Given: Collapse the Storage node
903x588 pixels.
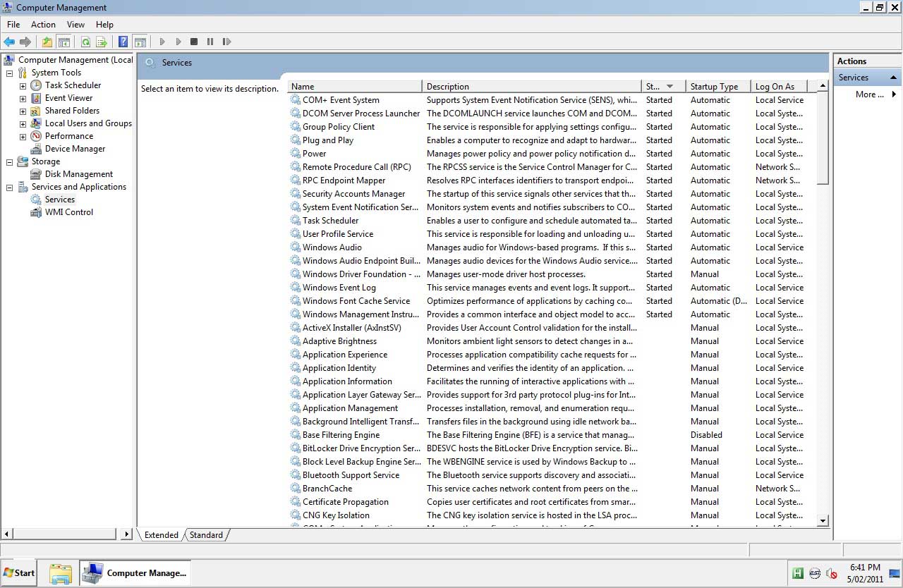Looking at the screenshot, I should click(x=10, y=161).
